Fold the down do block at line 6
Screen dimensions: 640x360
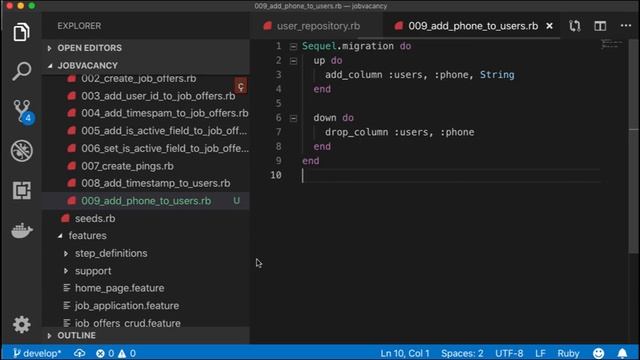(293, 118)
